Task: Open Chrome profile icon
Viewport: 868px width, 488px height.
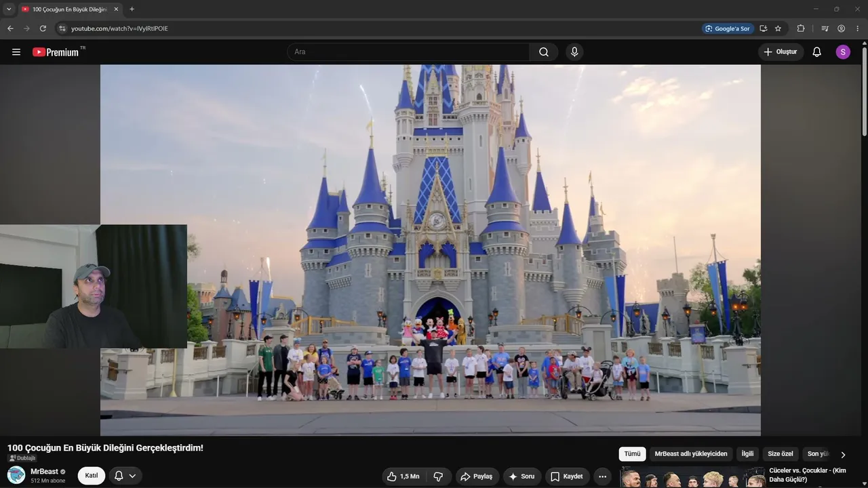Action: click(x=841, y=28)
